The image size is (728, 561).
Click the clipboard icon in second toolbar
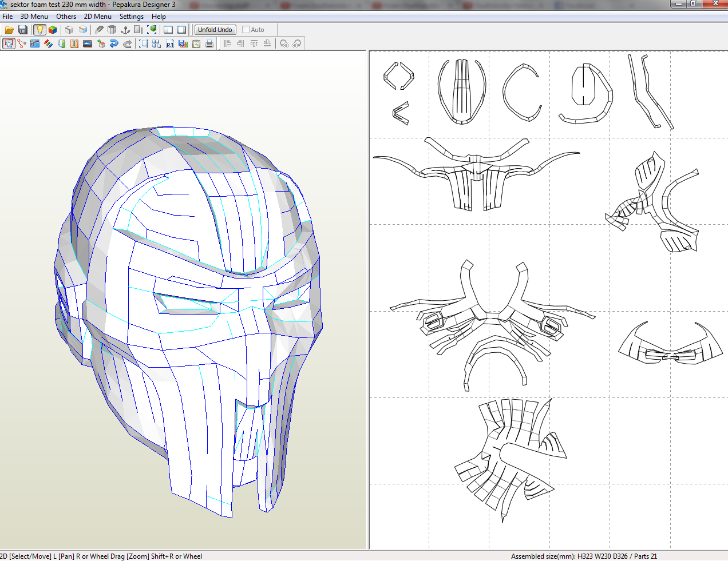(x=196, y=43)
